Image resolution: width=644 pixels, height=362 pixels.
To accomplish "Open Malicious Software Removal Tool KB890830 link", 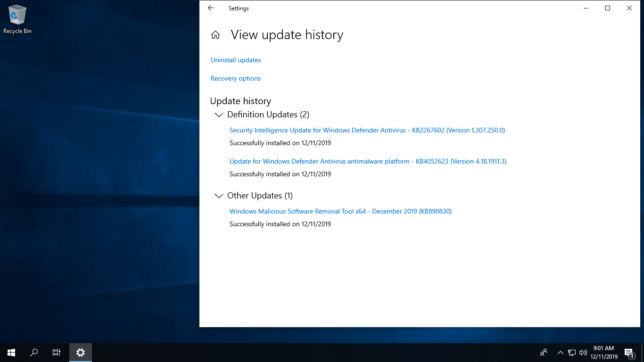I will pos(340,211).
